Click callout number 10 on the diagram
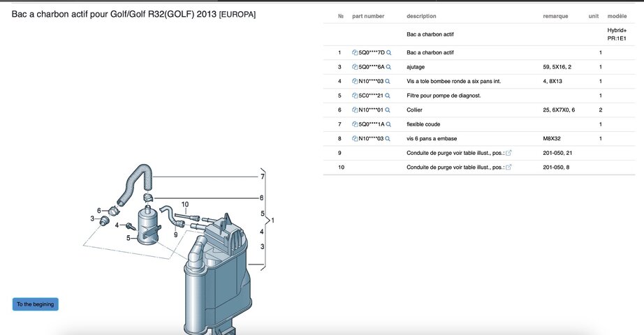The height and width of the screenshot is (335, 644). (x=185, y=204)
